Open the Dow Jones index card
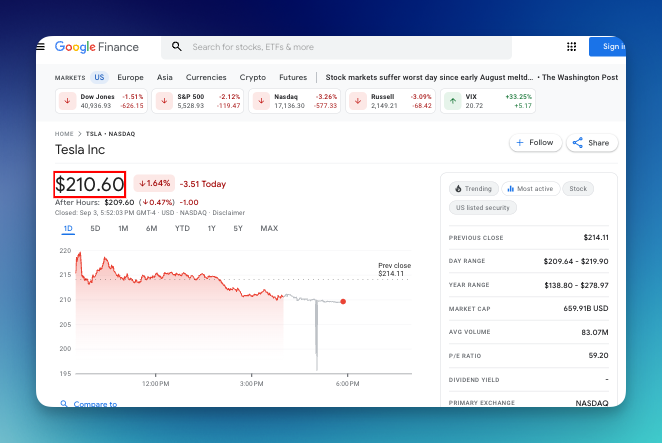 click(101, 101)
